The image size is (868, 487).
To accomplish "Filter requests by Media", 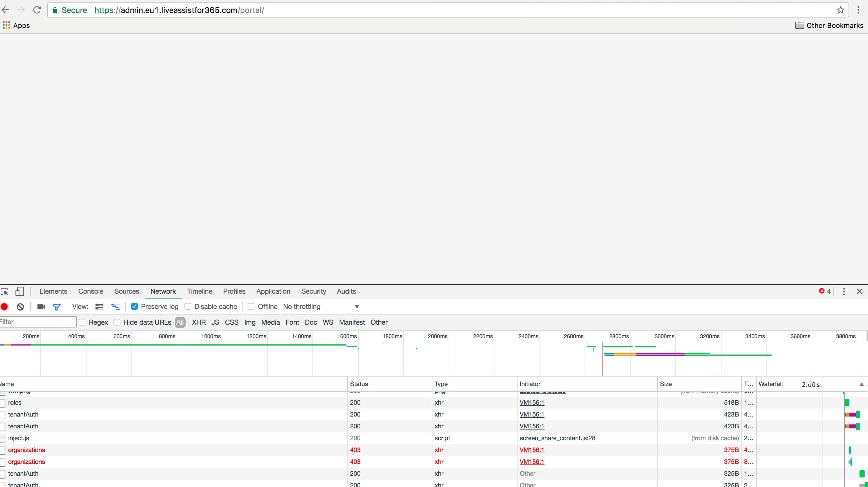I will pos(270,322).
